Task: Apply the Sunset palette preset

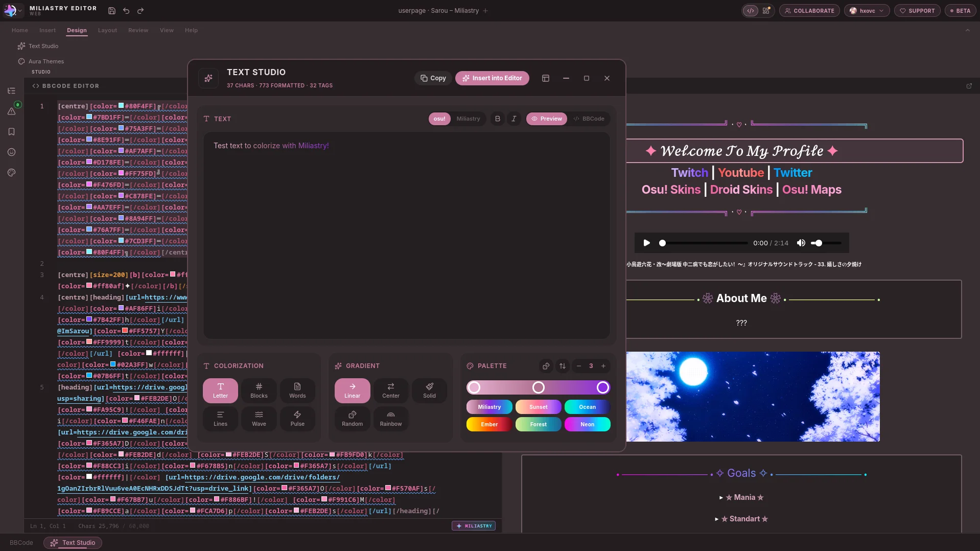Action: [x=538, y=407]
